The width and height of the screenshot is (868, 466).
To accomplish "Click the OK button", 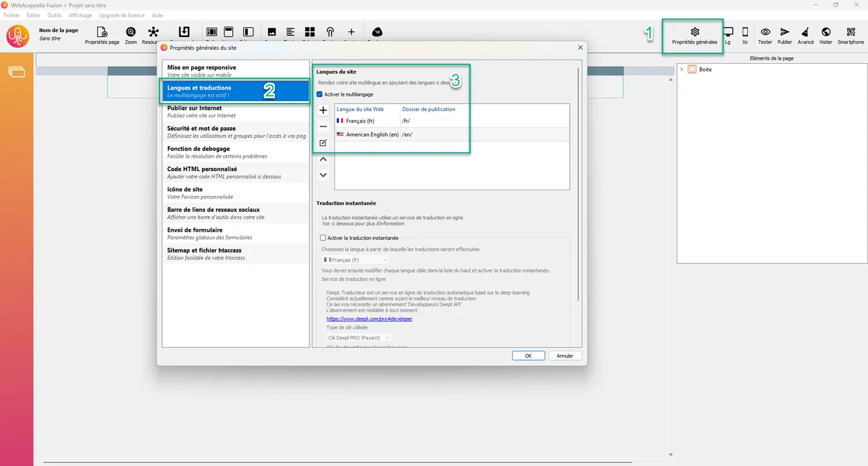I will [528, 356].
